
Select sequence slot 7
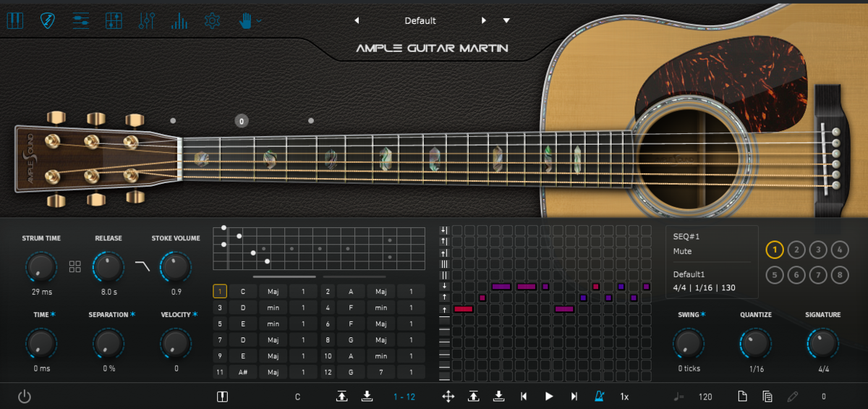click(818, 275)
